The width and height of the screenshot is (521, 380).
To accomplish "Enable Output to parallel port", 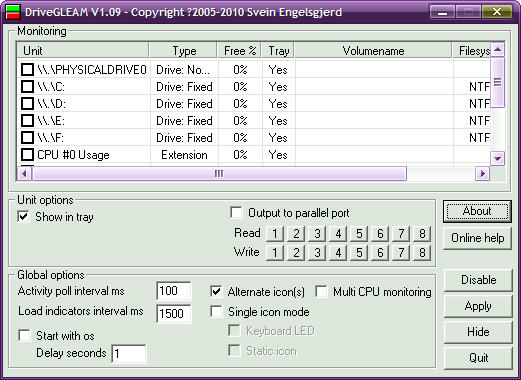I will coord(236,212).
